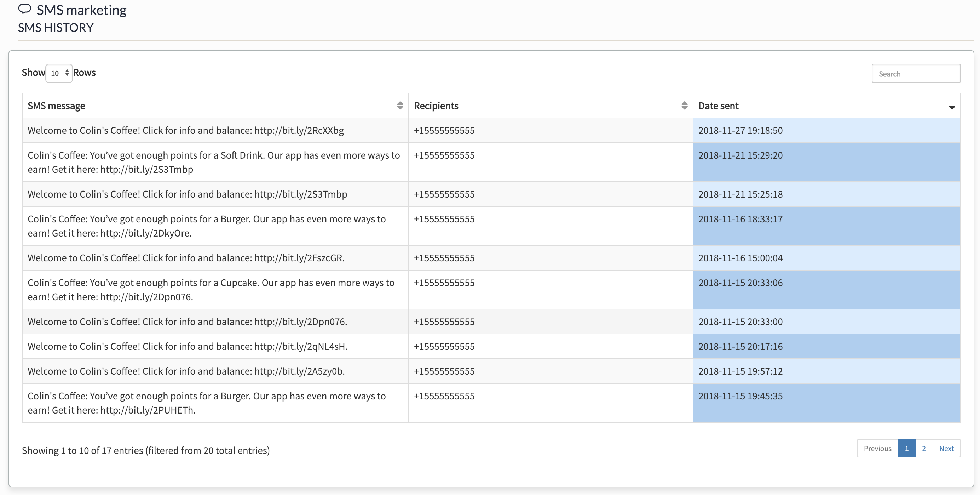980x495 pixels.
Task: Click the SMS message column header
Action: tap(56, 106)
